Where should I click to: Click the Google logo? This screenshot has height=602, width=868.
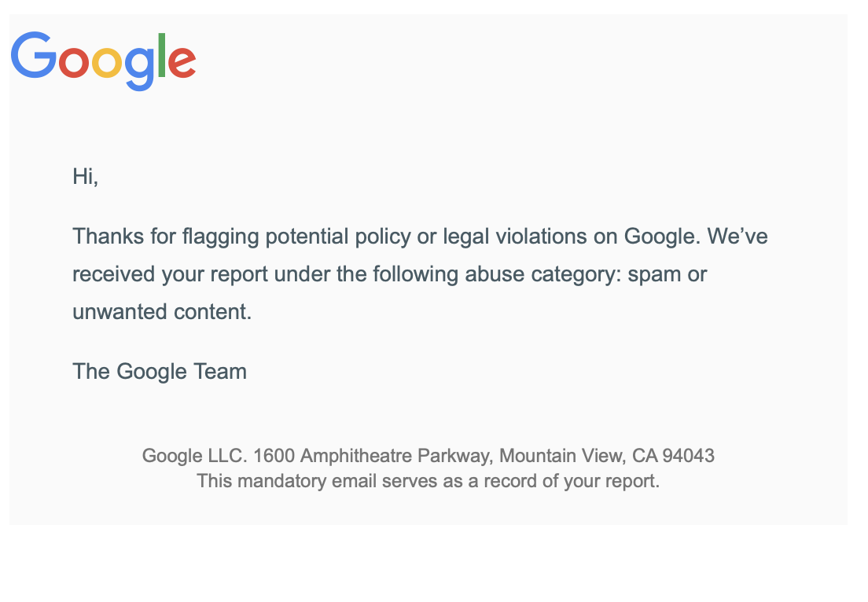tap(103, 60)
